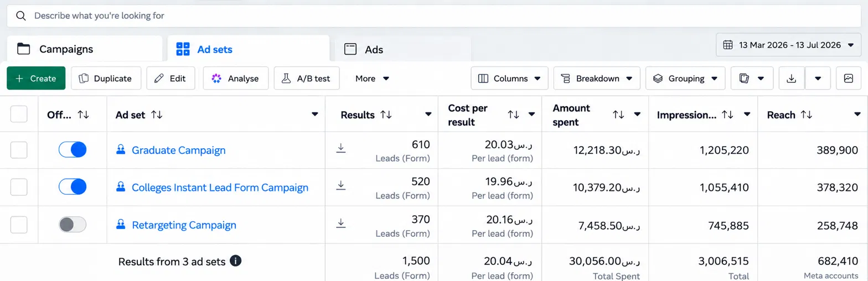Sort by Results column arrows
This screenshot has width=868, height=281.
pos(386,115)
